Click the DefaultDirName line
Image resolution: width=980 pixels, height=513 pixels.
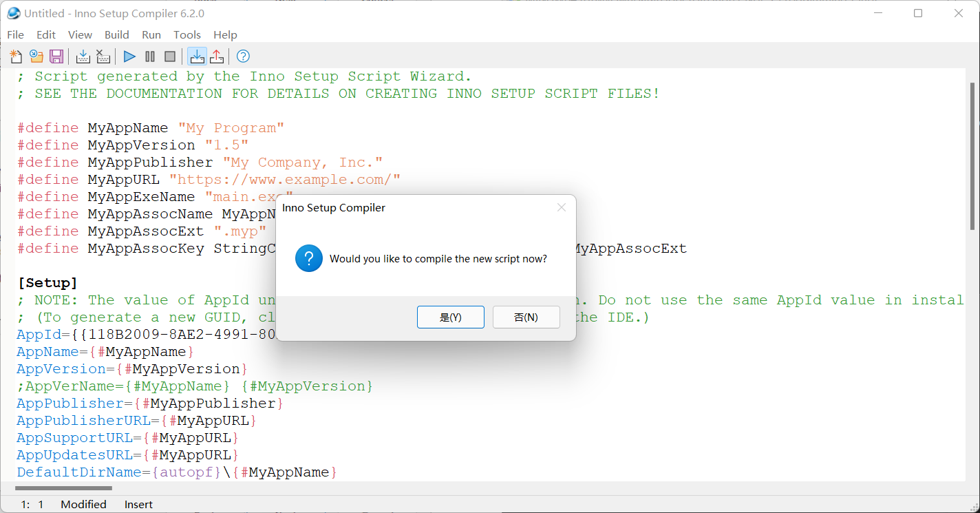click(x=177, y=472)
